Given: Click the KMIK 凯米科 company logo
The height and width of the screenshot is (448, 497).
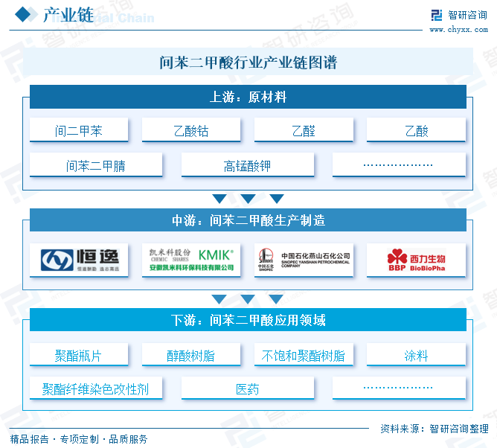Looking at the screenshot, I should click(x=191, y=260).
